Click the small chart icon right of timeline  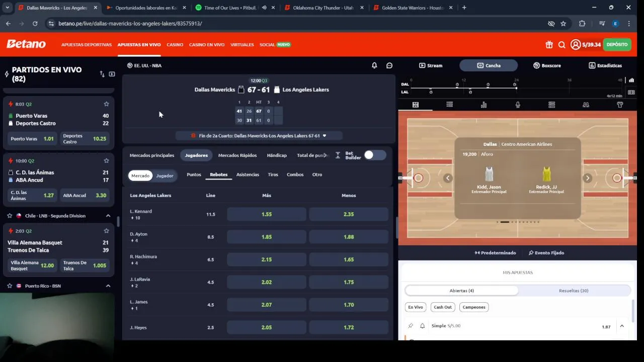tap(631, 80)
